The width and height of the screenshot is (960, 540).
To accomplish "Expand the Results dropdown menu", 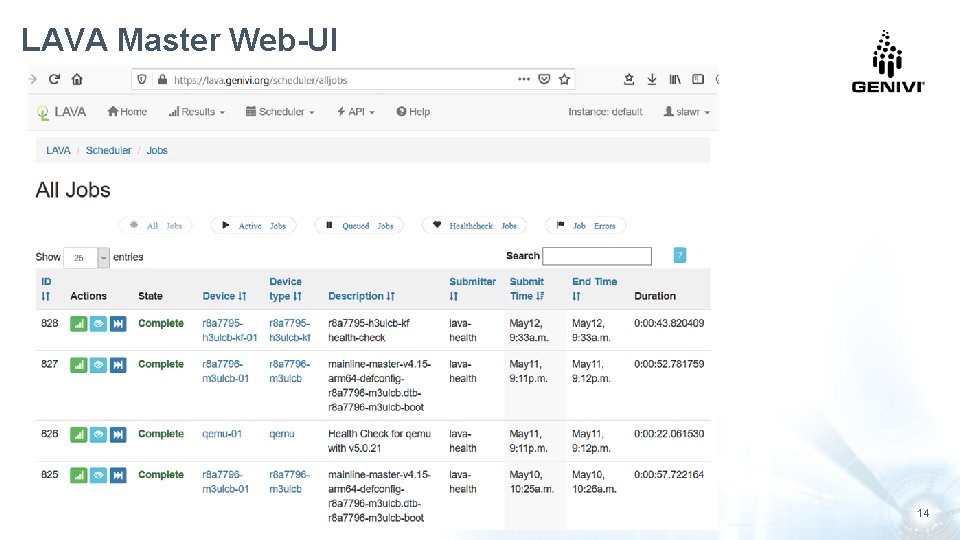I will pyautogui.click(x=197, y=112).
